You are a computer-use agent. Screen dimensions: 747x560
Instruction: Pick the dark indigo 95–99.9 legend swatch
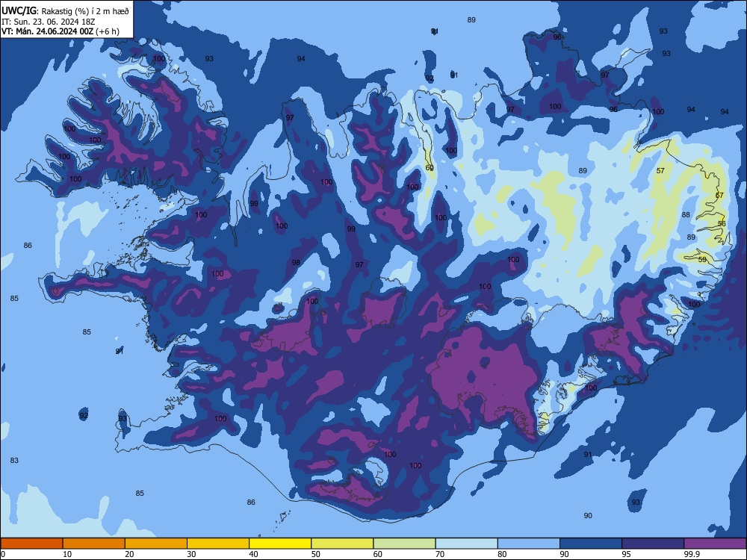[x=653, y=544]
